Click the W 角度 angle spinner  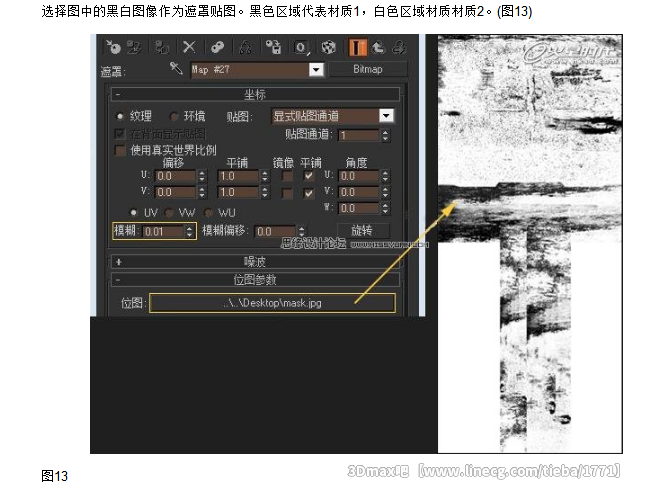point(385,208)
